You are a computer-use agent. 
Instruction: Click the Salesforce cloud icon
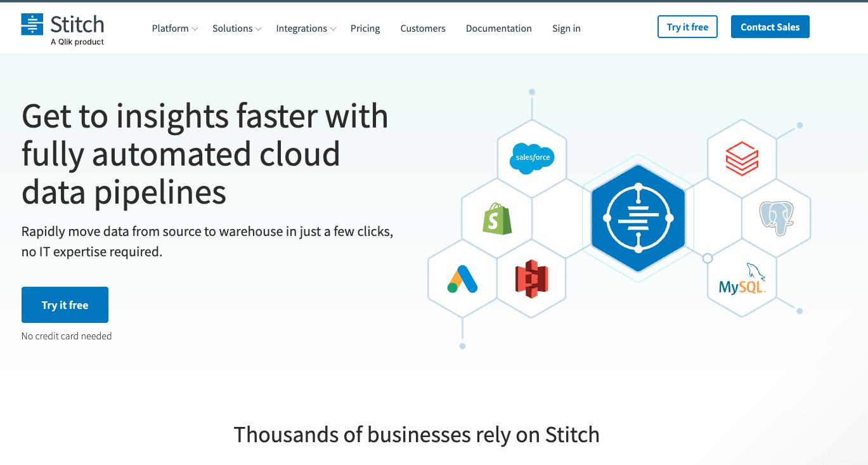[532, 157]
